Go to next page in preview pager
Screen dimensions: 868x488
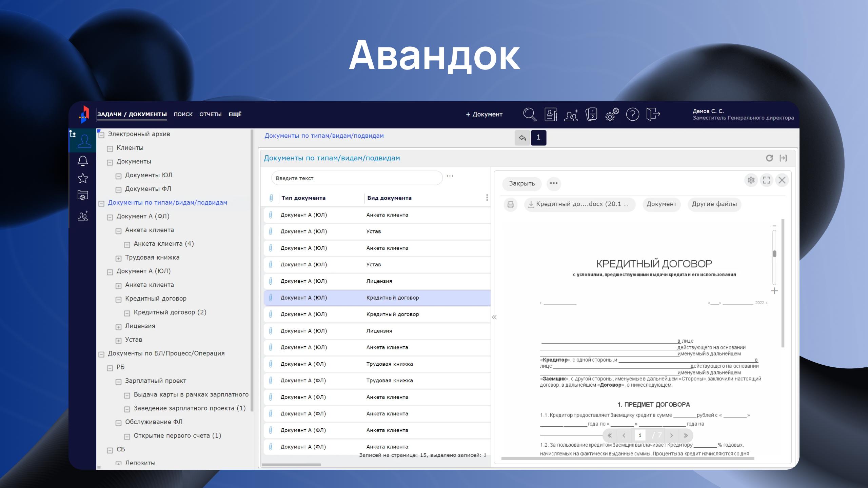point(671,435)
